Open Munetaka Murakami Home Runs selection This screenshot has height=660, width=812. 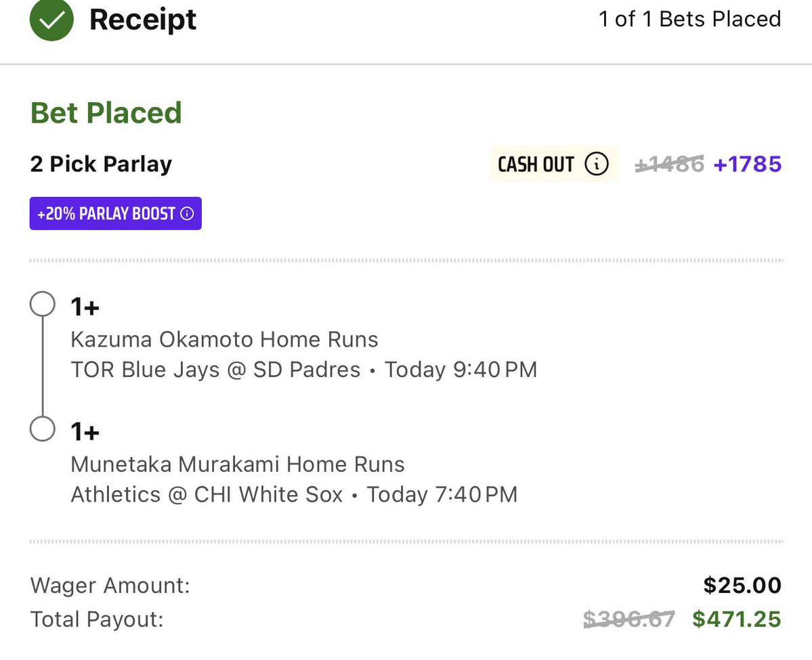(x=238, y=464)
